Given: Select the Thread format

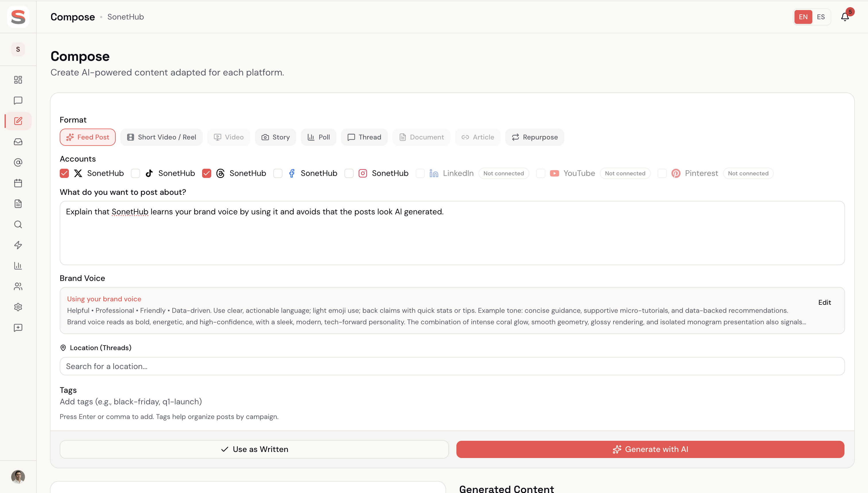Looking at the screenshot, I should click(364, 137).
